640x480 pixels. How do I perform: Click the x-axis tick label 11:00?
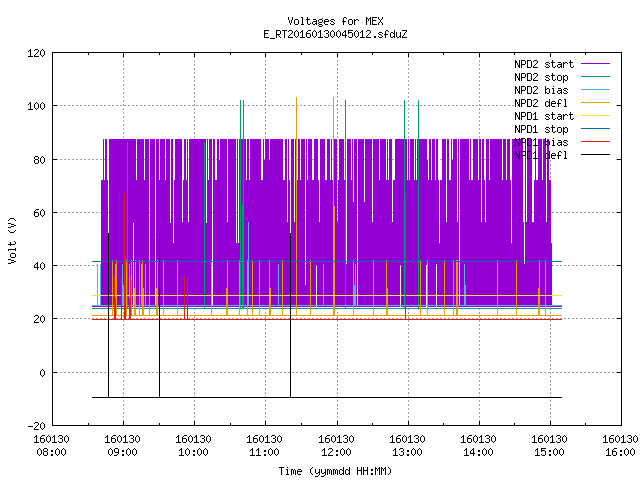(264, 452)
